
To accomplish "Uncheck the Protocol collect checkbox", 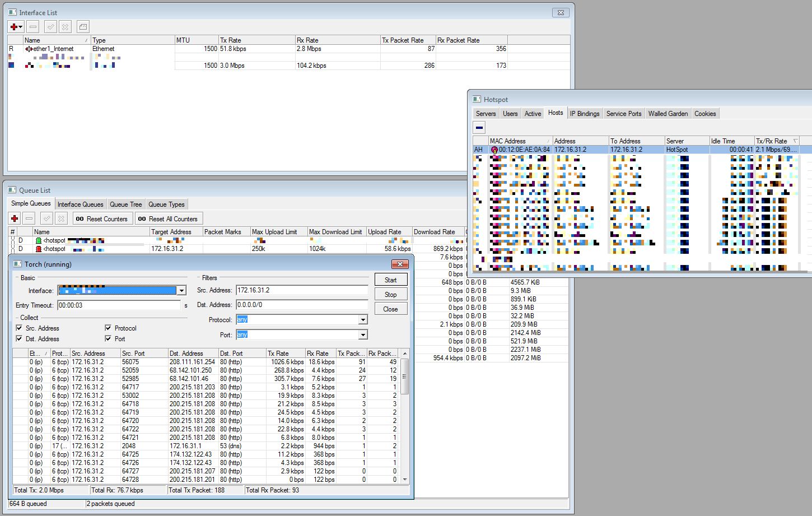I will pos(108,328).
